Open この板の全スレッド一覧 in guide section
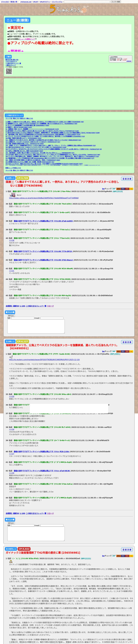The image size is (138, 644). (13, 63)
